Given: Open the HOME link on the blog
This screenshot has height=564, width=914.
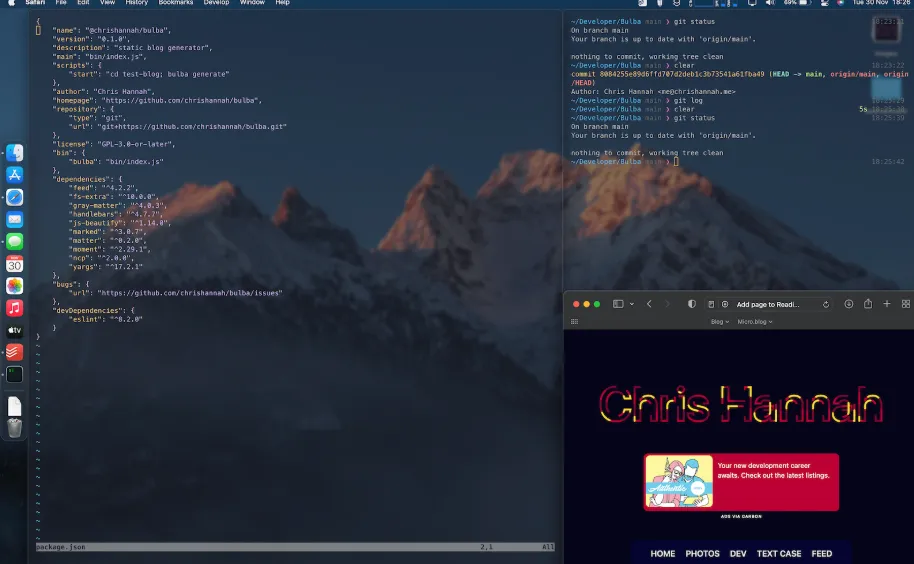Looking at the screenshot, I should 663,554.
